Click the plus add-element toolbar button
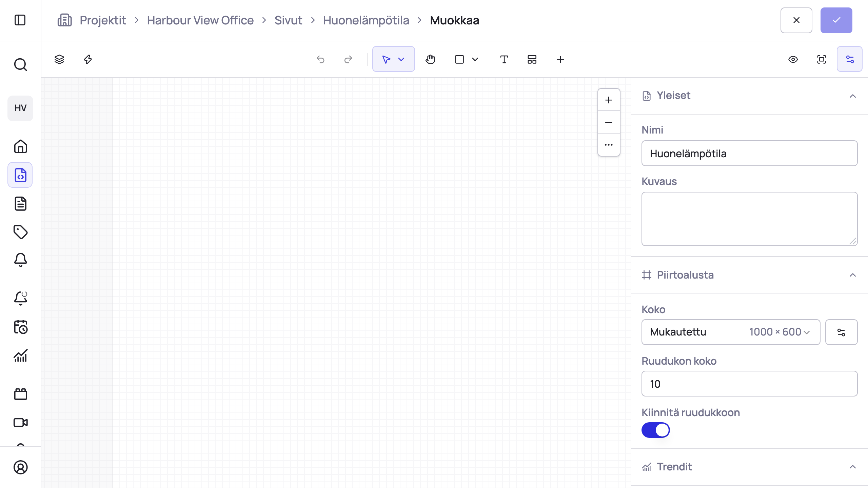The width and height of the screenshot is (868, 488). (560, 59)
